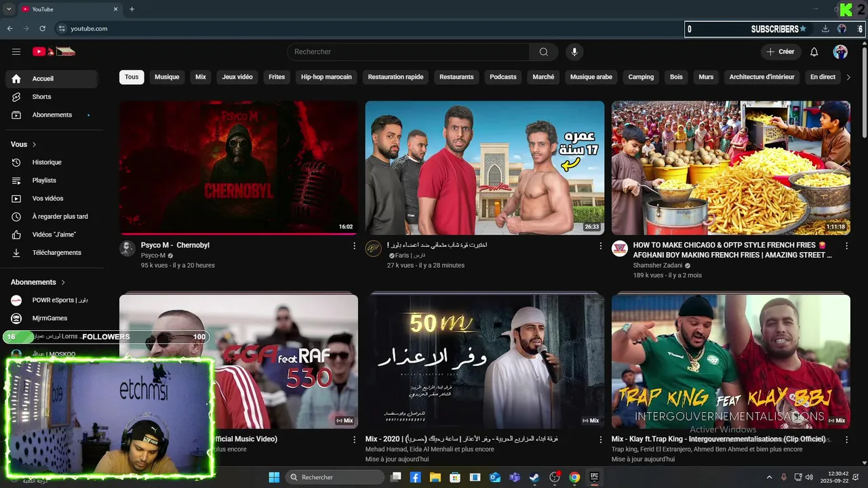Show hidden system tray icons
The width and height of the screenshot is (868, 488).
point(769,477)
